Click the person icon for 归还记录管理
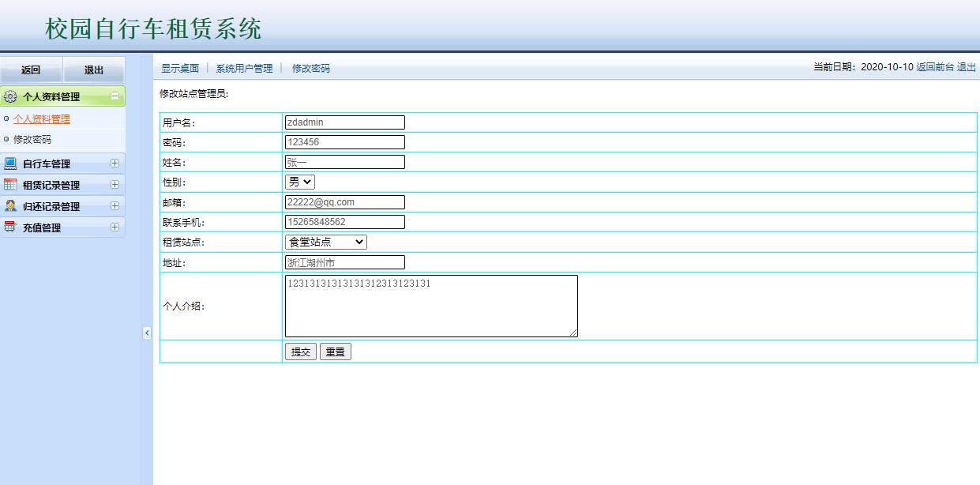This screenshot has width=980, height=485. click(x=10, y=206)
